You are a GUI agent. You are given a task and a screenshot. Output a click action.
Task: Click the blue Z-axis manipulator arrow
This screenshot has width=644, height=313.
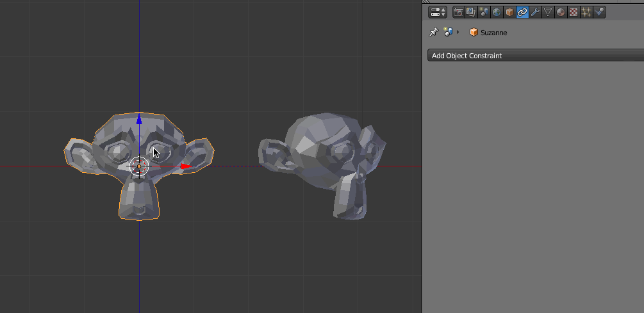point(139,119)
